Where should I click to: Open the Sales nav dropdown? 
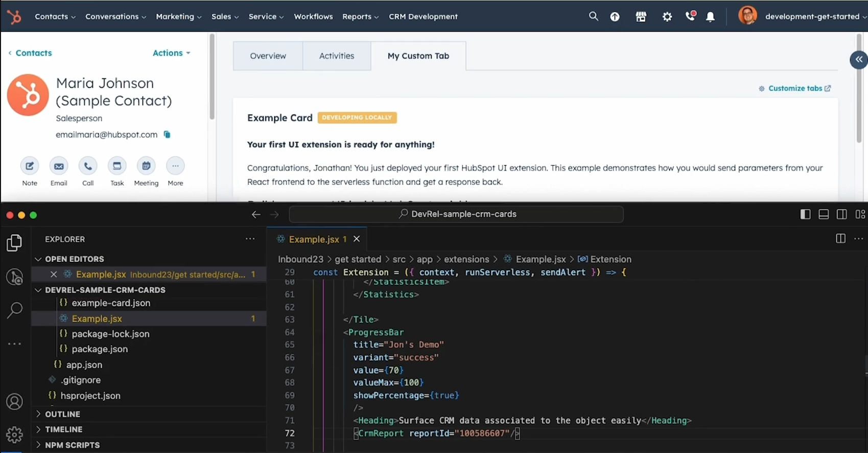(225, 16)
